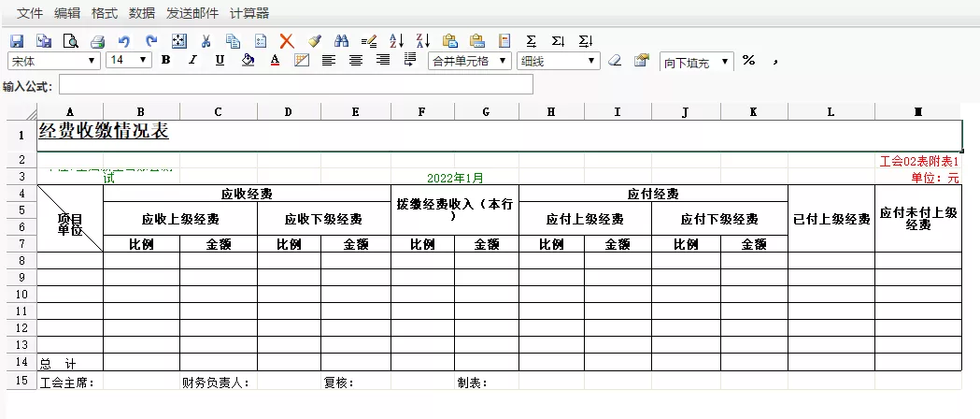The image size is (980, 419).
Task: Open the 数据 menu
Action: pos(142,13)
